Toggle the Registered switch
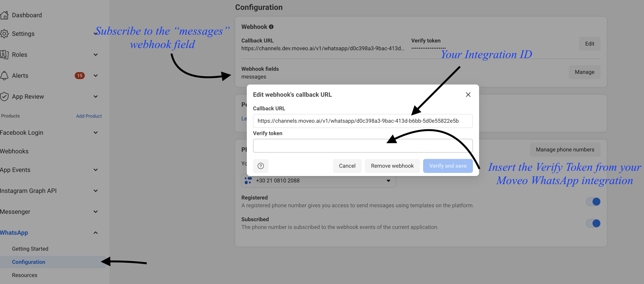 (593, 202)
